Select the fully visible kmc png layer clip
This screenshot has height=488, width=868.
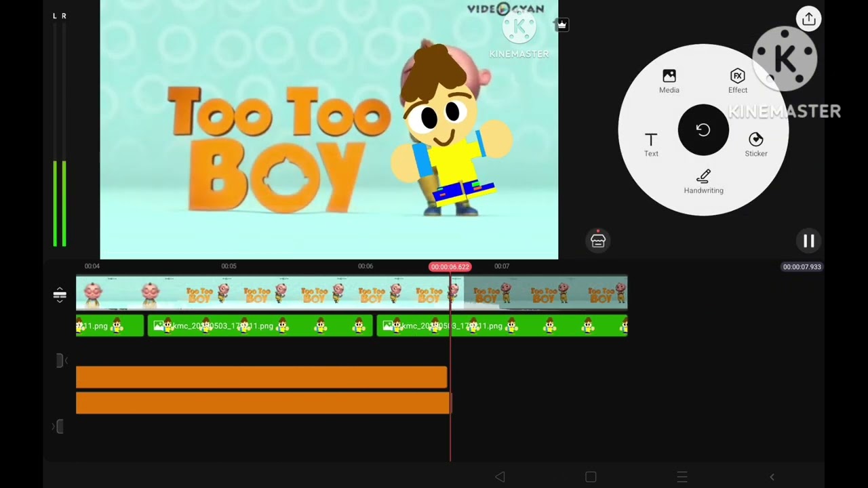pyautogui.click(x=260, y=326)
